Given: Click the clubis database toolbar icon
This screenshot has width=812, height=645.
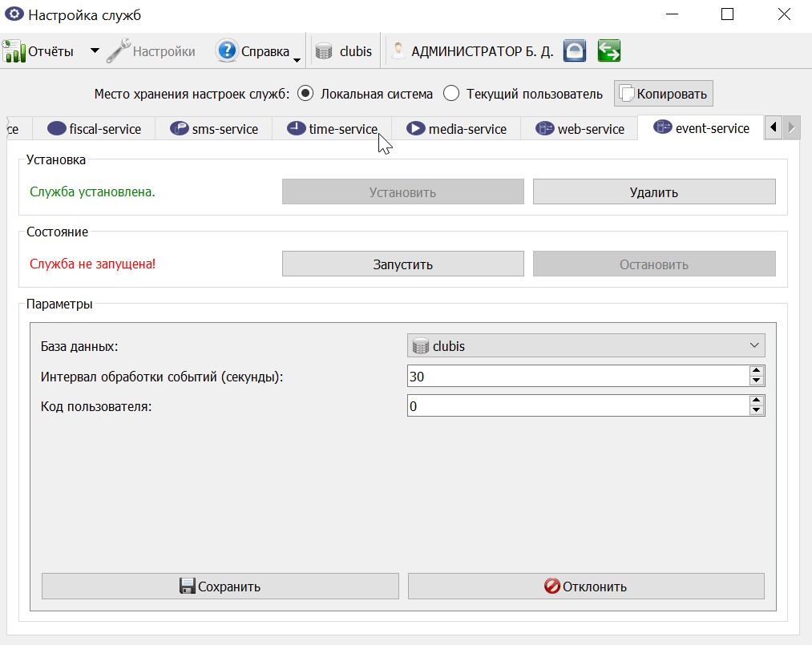Looking at the screenshot, I should pyautogui.click(x=324, y=51).
